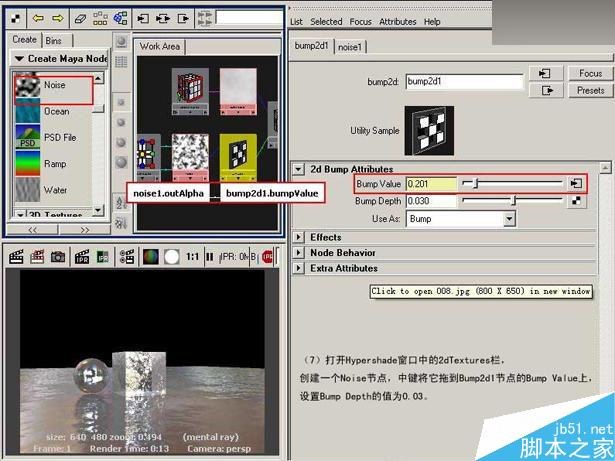Image resolution: width=615 pixels, height=461 pixels.
Task: Switch to bump2d1 attribute tab
Action: (x=311, y=46)
